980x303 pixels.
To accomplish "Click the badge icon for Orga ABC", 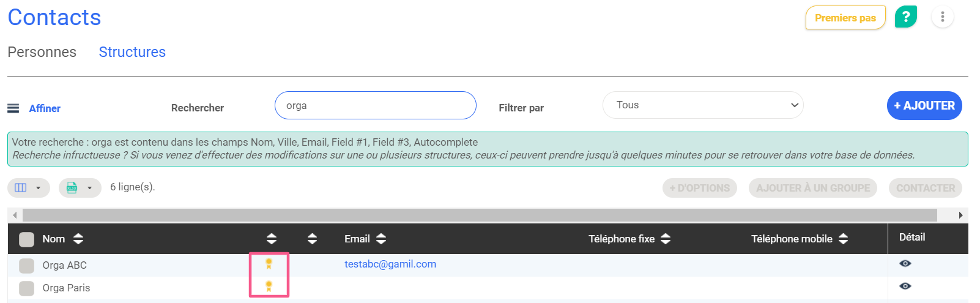I will tap(269, 264).
